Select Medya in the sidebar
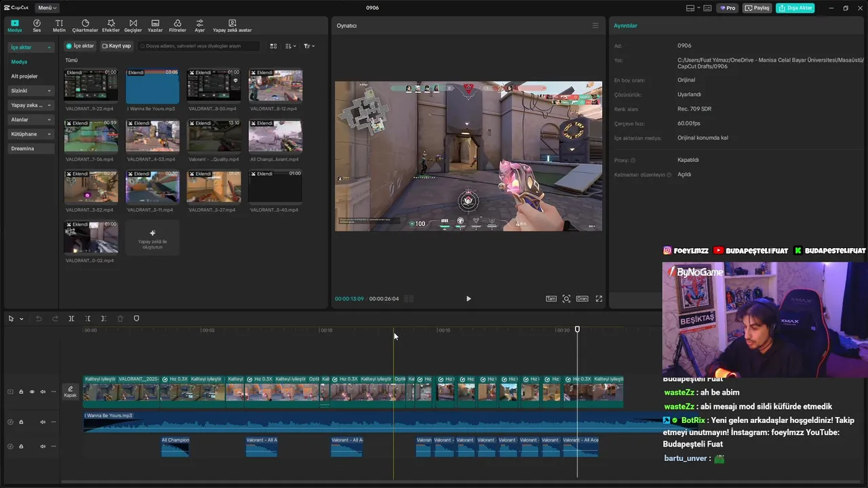Viewport: 868px width, 488px height. pyautogui.click(x=19, y=62)
